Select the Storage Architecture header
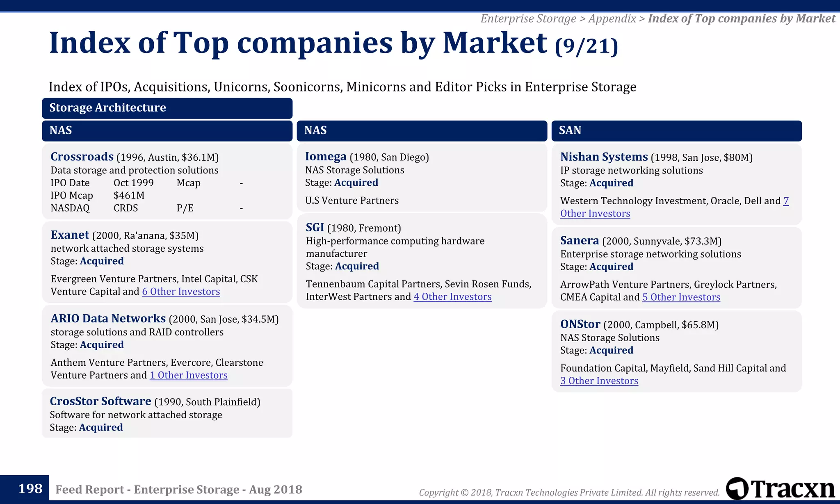Viewport: 840px width, 504px height. click(167, 108)
